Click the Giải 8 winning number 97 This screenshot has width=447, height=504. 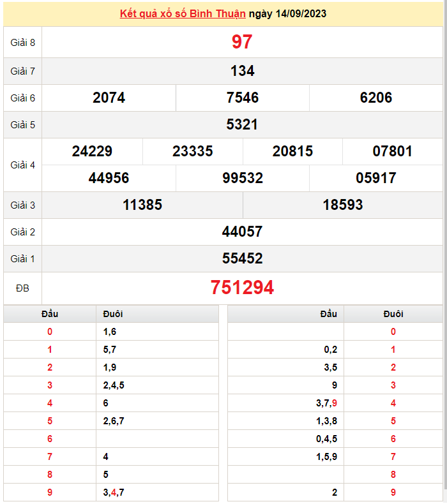242,42
